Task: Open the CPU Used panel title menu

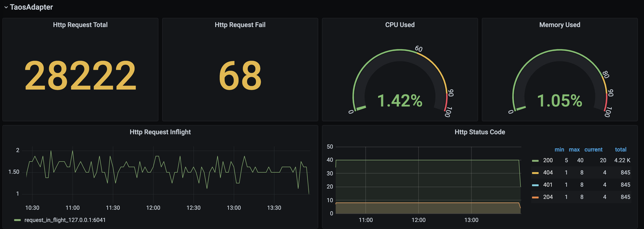Action: pyautogui.click(x=399, y=25)
